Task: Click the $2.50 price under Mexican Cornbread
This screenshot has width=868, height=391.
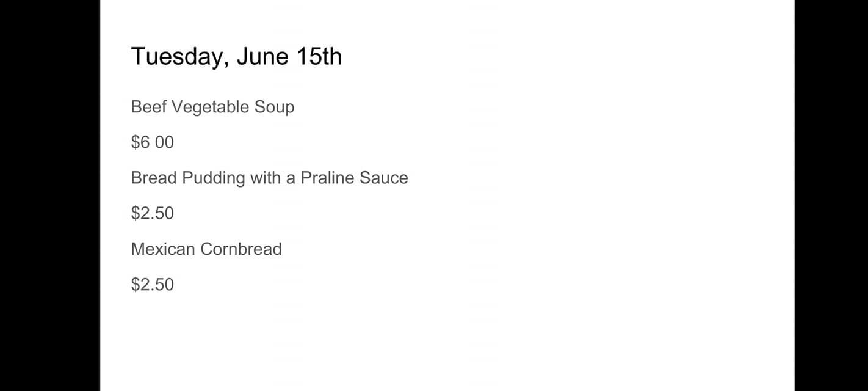Action: coord(152,284)
